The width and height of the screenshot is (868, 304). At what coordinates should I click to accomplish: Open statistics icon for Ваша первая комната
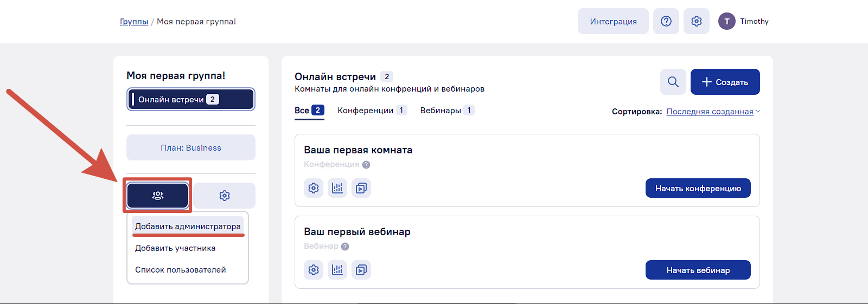coord(337,188)
